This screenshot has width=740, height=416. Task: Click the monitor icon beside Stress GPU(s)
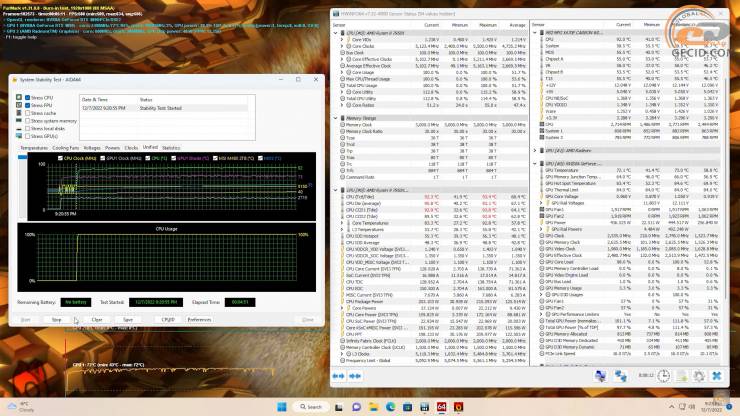click(x=19, y=136)
